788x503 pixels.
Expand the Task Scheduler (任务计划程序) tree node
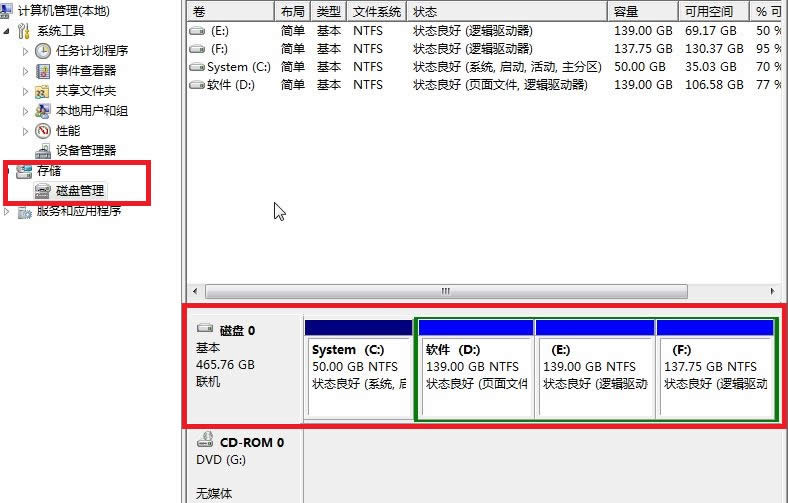26,50
